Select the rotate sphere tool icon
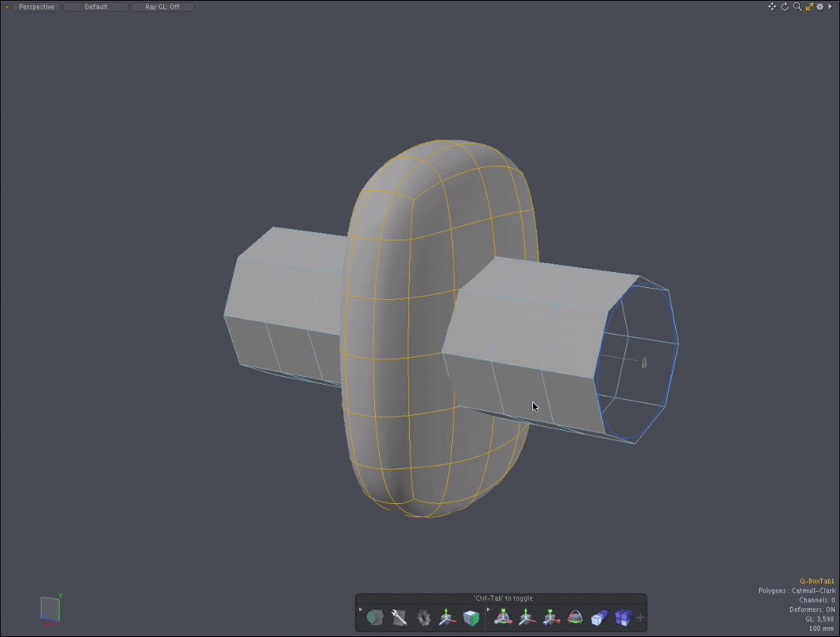 click(x=575, y=618)
